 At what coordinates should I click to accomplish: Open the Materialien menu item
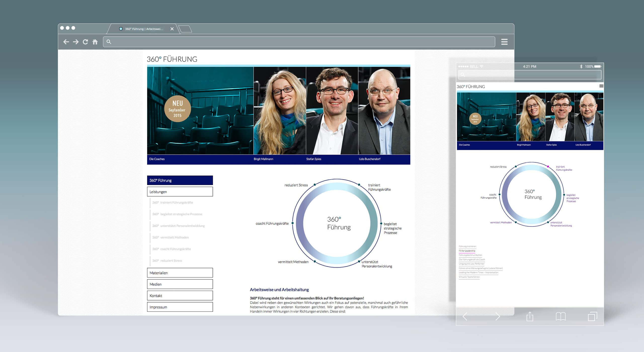(x=180, y=273)
